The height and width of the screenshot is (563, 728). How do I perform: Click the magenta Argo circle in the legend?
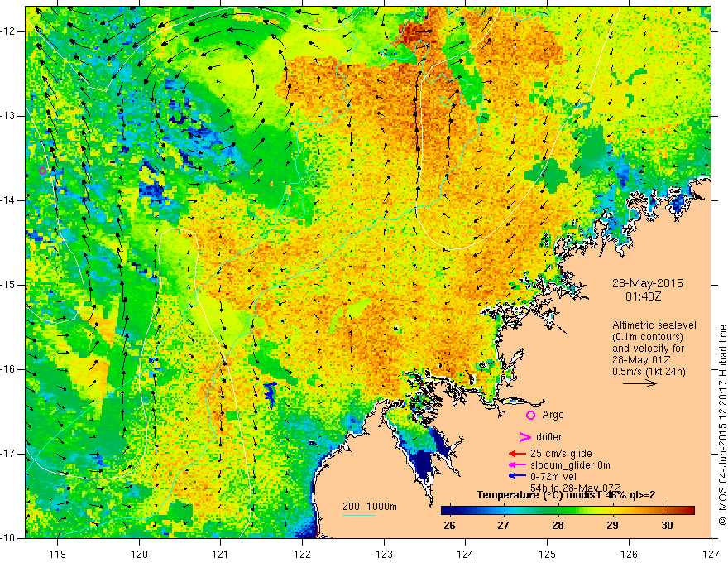(x=530, y=416)
